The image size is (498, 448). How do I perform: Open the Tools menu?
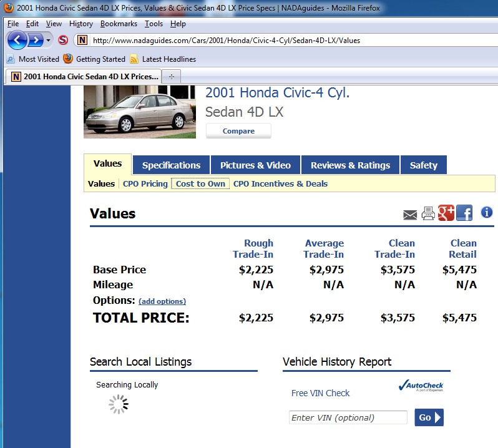154,24
